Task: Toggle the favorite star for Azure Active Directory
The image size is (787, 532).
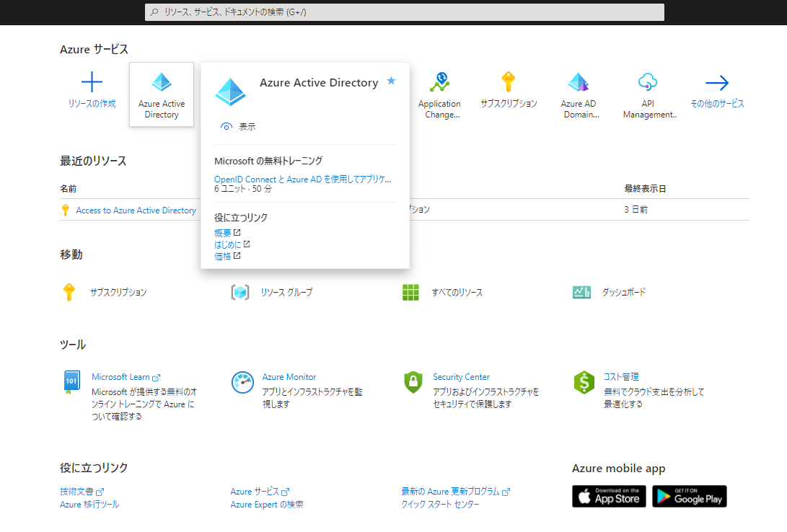Action: [392, 81]
